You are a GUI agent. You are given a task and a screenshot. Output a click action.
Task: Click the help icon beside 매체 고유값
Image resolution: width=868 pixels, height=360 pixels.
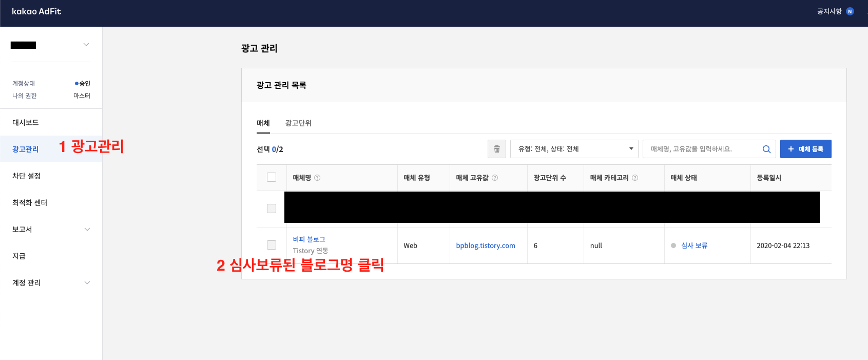pos(495,178)
